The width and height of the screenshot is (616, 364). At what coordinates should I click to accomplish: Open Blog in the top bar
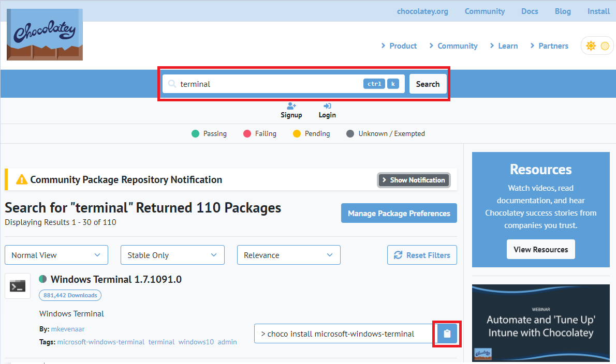(563, 11)
